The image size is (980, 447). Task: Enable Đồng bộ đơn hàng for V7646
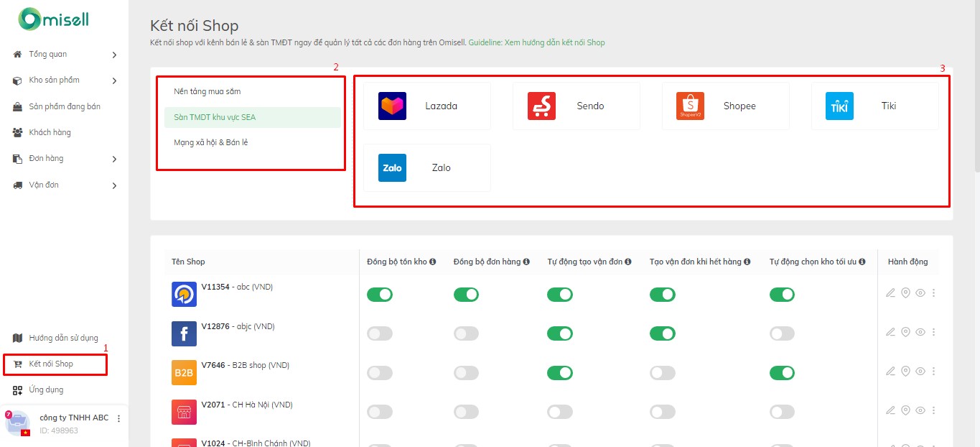pyautogui.click(x=466, y=373)
